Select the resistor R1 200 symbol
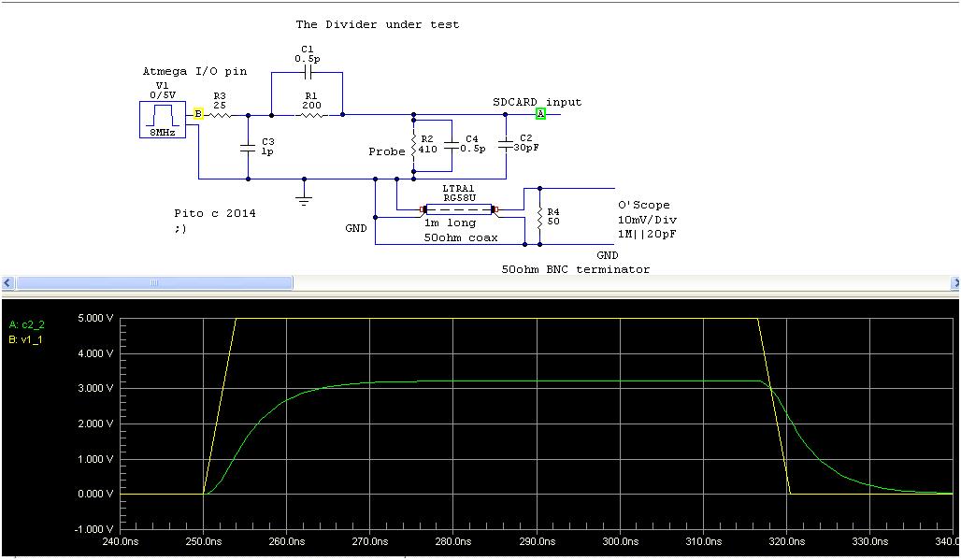This screenshot has width=961, height=560. tap(311, 114)
